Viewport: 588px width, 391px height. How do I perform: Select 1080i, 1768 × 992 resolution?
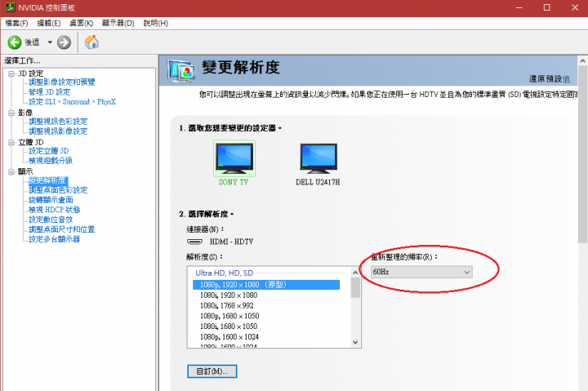[x=227, y=305]
